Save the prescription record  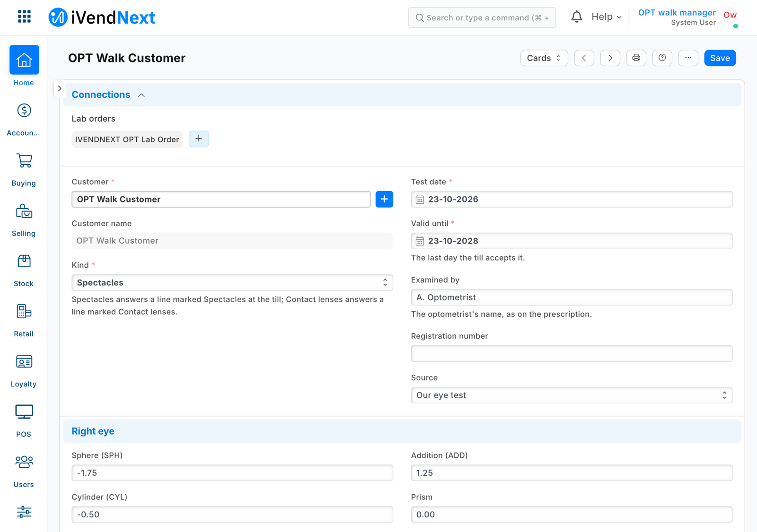point(720,58)
